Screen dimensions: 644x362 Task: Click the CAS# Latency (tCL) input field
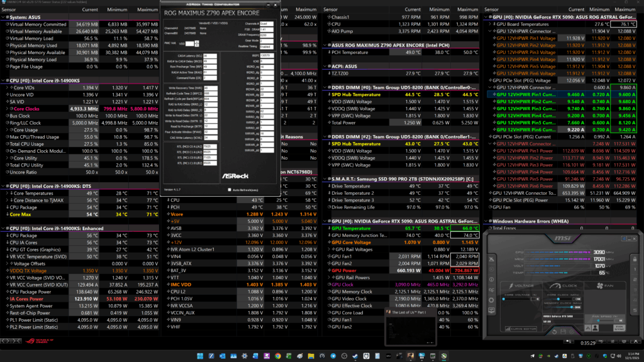point(210,56)
